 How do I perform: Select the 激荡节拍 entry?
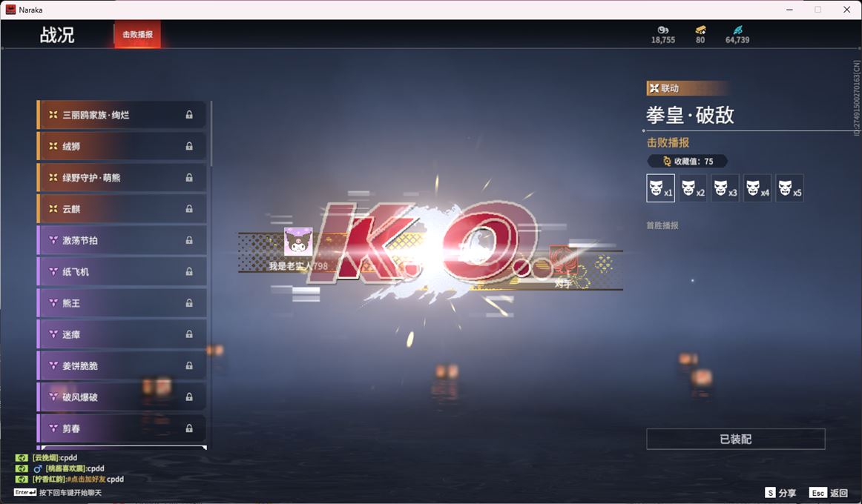[122, 240]
